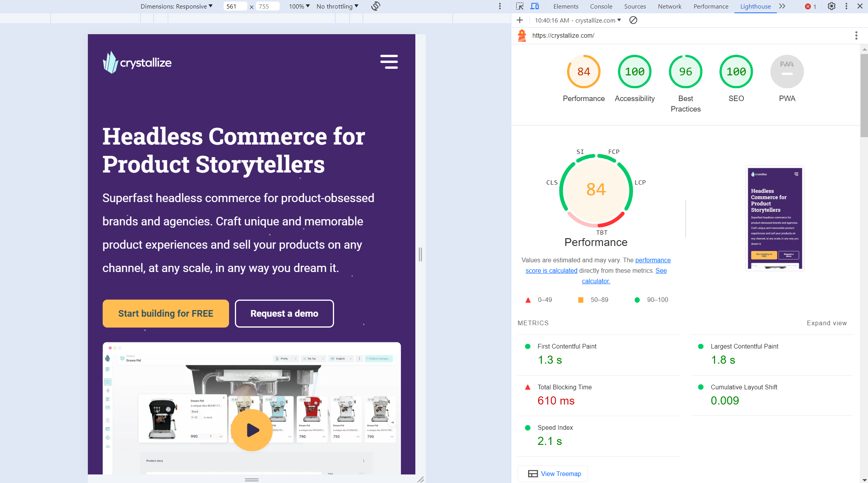
Task: Click the https://crystallize.com/ report URL
Action: pos(563,35)
